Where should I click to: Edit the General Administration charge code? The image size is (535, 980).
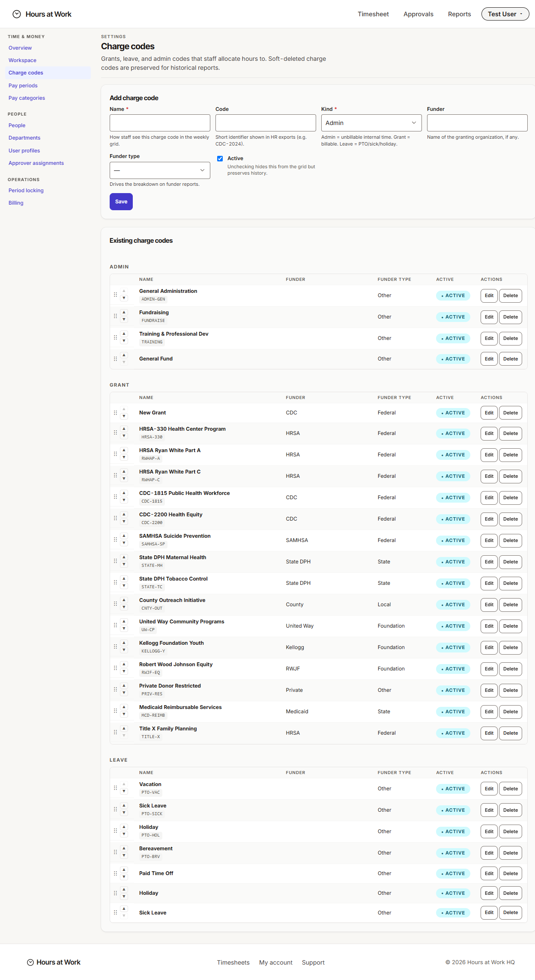(489, 296)
